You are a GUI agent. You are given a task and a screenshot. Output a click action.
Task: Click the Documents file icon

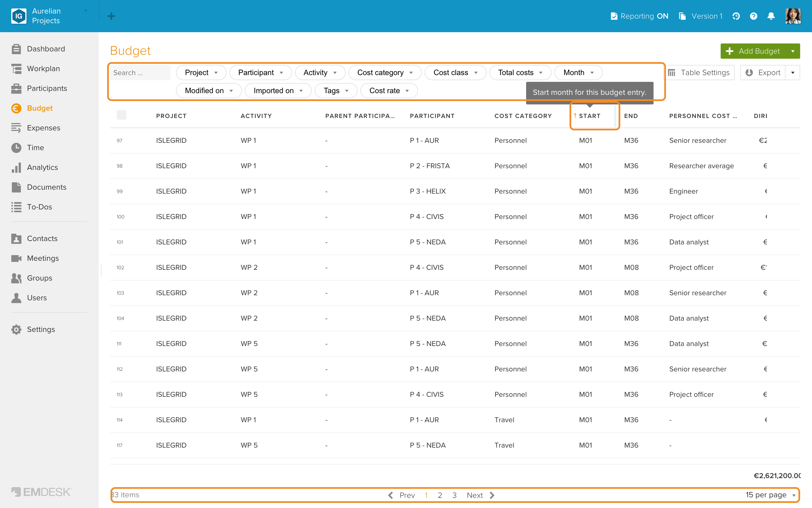pos(16,187)
